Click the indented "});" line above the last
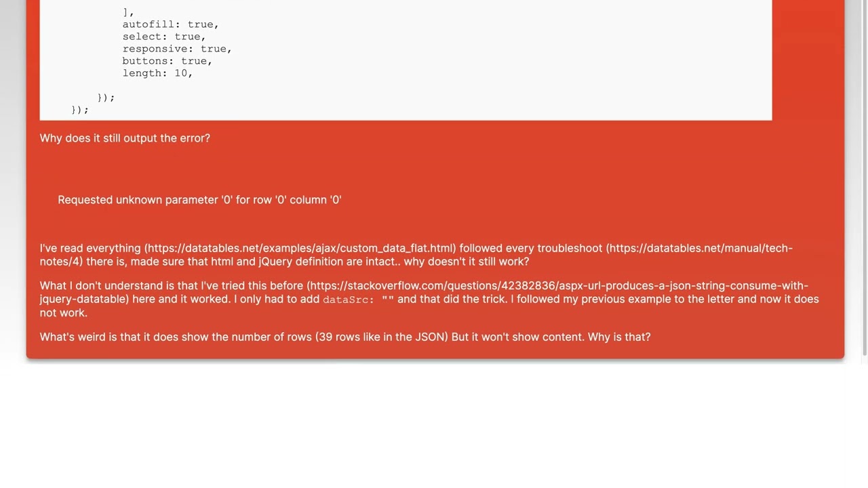The width and height of the screenshot is (868, 488). (106, 98)
